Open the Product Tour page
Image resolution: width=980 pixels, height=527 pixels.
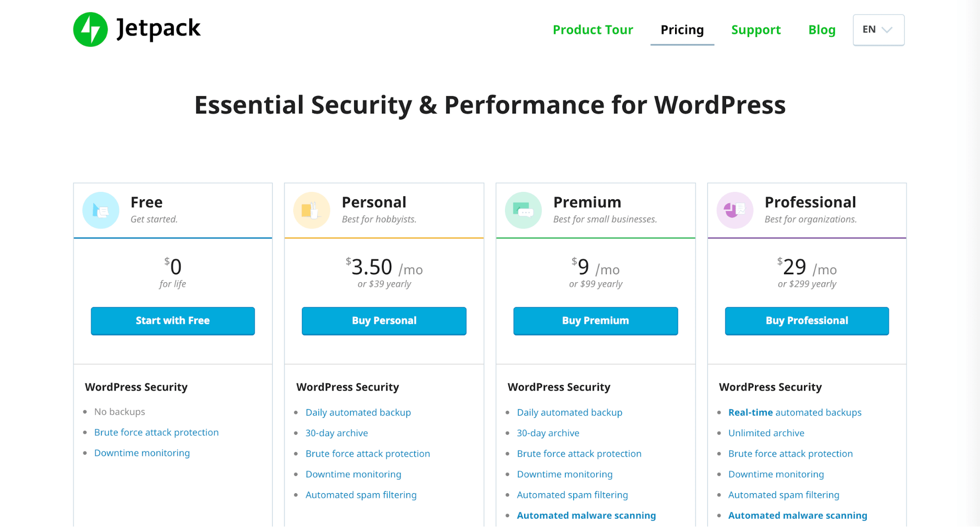(x=593, y=30)
